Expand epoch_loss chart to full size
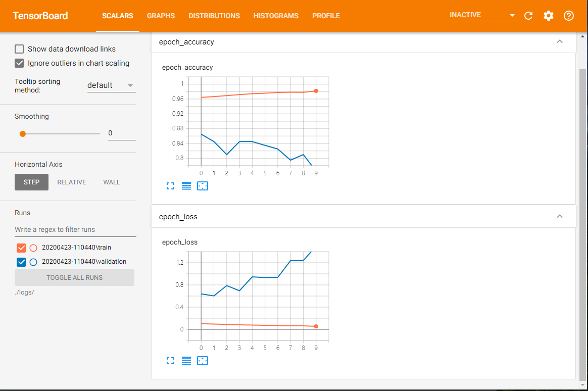 pyautogui.click(x=170, y=361)
